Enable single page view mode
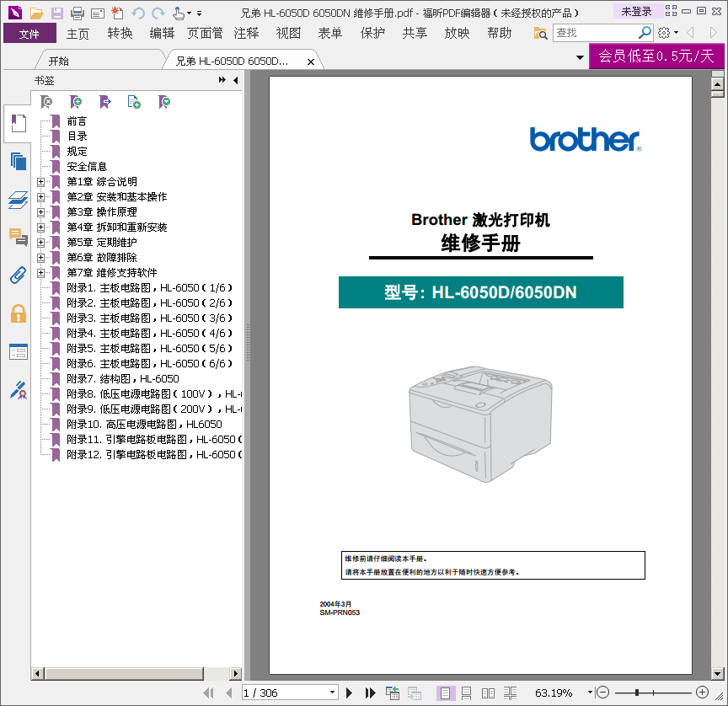 445,693
